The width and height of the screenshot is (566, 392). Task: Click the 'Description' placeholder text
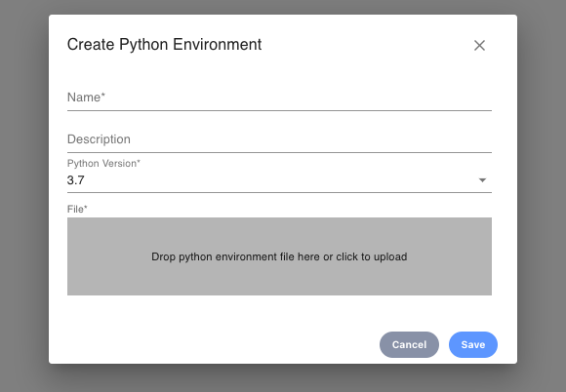(99, 139)
